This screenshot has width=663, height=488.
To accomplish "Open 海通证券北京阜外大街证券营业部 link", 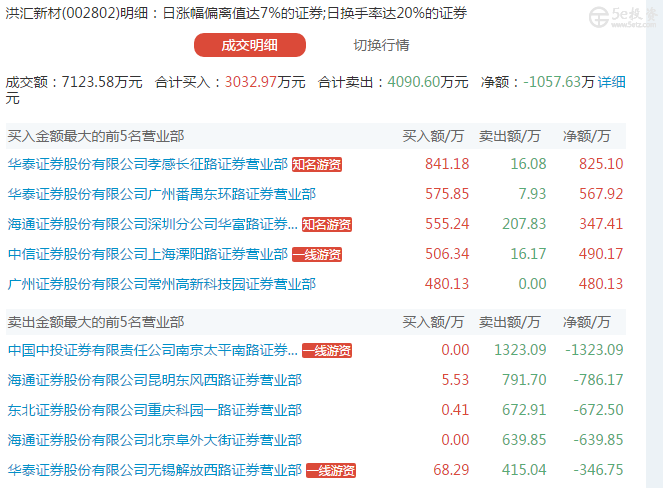I will pyautogui.click(x=155, y=440).
